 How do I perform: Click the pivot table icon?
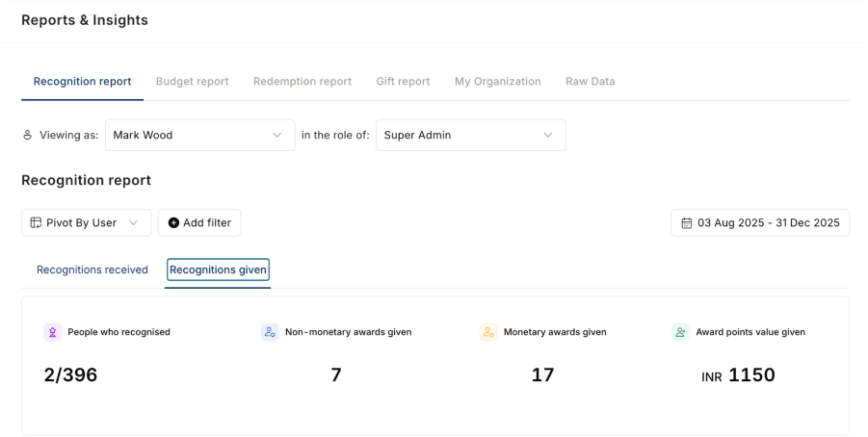pos(36,223)
